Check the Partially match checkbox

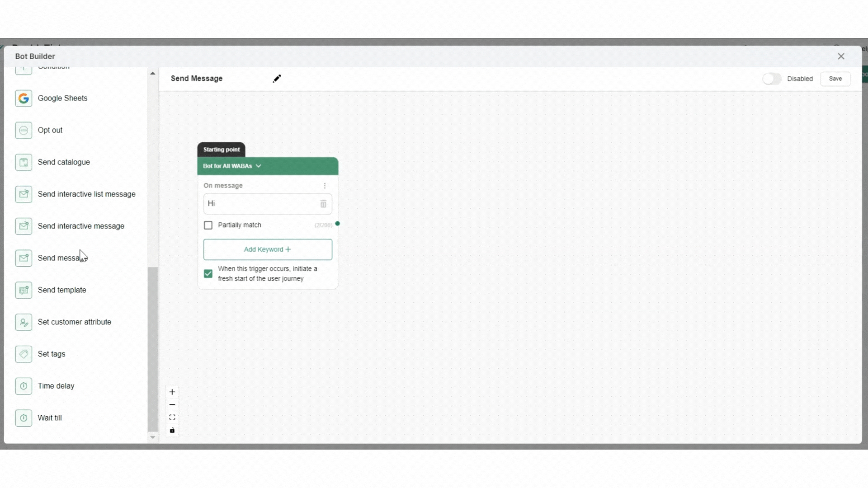click(x=208, y=225)
